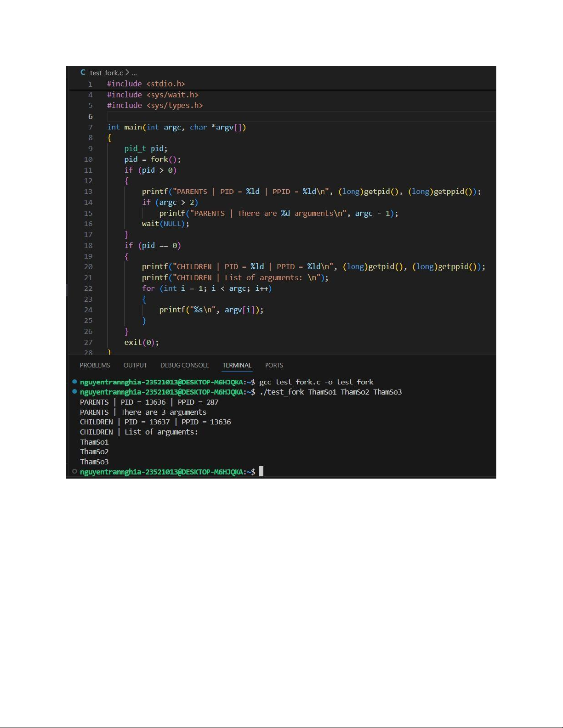563x728 pixels.
Task: Click the terminal cursor at the empty prompt
Action: click(262, 472)
